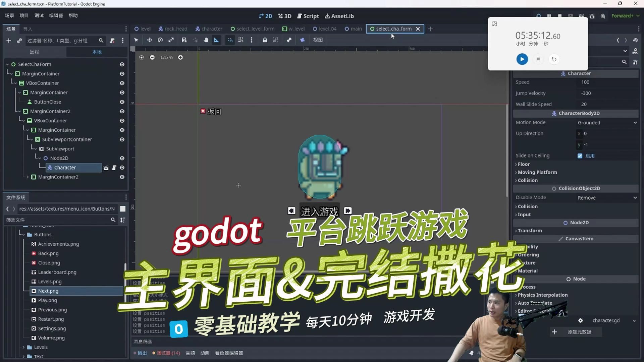The width and height of the screenshot is (644, 362).
Task: Attach script icon in scene dock
Action: coord(112,41)
